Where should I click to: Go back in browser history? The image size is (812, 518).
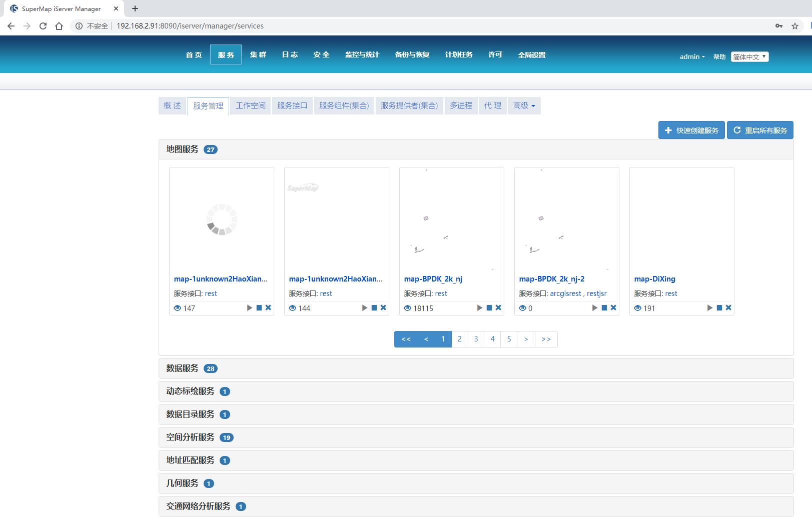coord(11,26)
